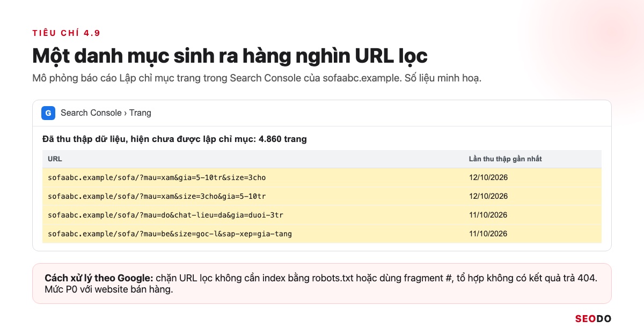Select URL row with mau=do&chat-lieu=da

click(x=322, y=215)
